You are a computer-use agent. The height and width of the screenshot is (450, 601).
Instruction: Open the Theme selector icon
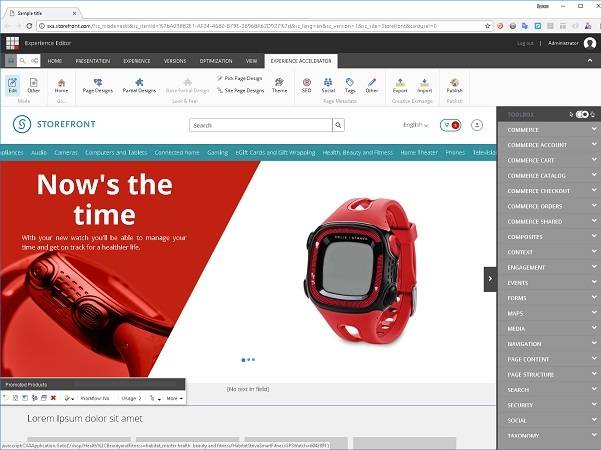(280, 84)
